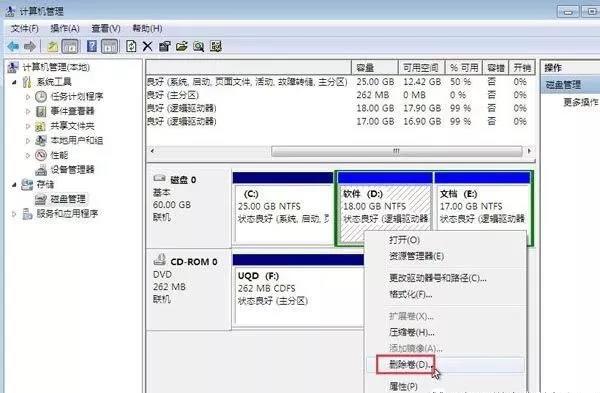Select 存储 tree node
Image resolution: width=600 pixels, height=393 pixels.
point(45,184)
